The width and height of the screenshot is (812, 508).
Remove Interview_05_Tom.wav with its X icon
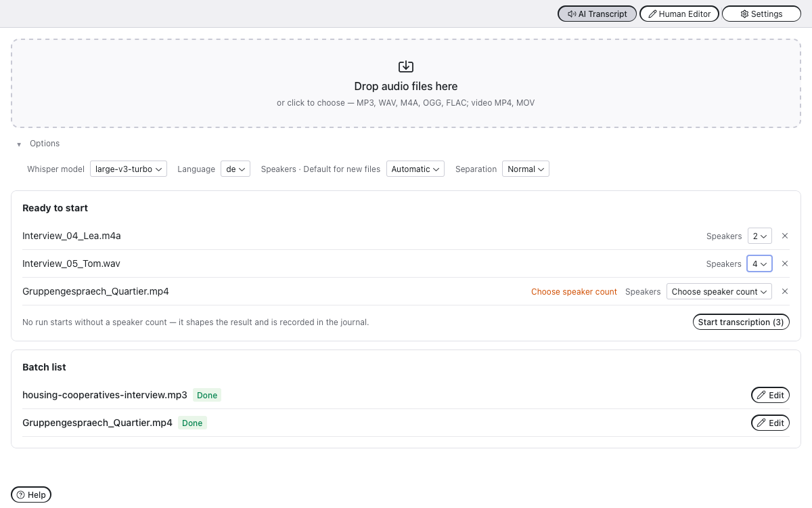click(785, 263)
